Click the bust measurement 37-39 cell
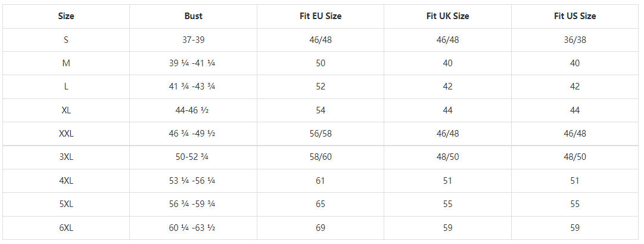The image size is (644, 244). (x=193, y=40)
